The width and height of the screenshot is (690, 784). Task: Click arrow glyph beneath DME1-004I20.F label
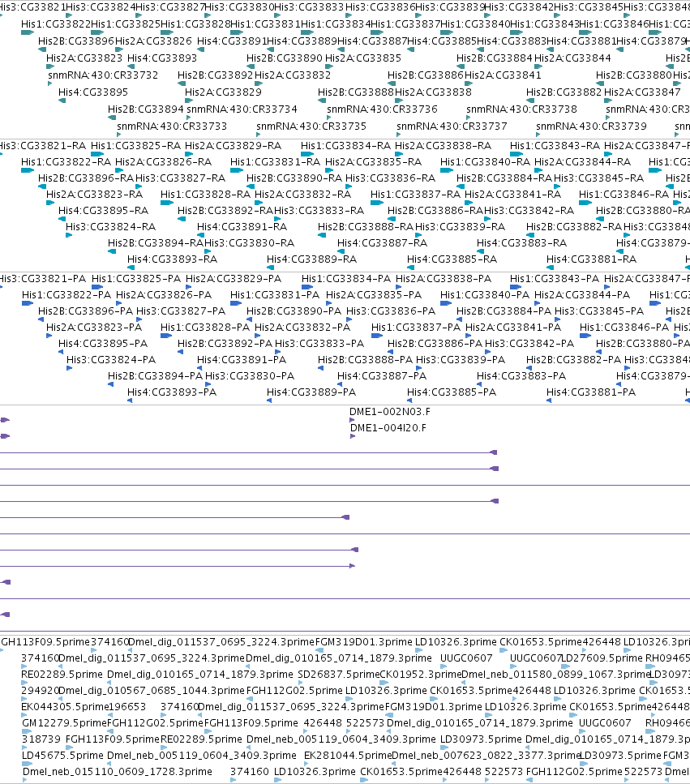coord(353,436)
